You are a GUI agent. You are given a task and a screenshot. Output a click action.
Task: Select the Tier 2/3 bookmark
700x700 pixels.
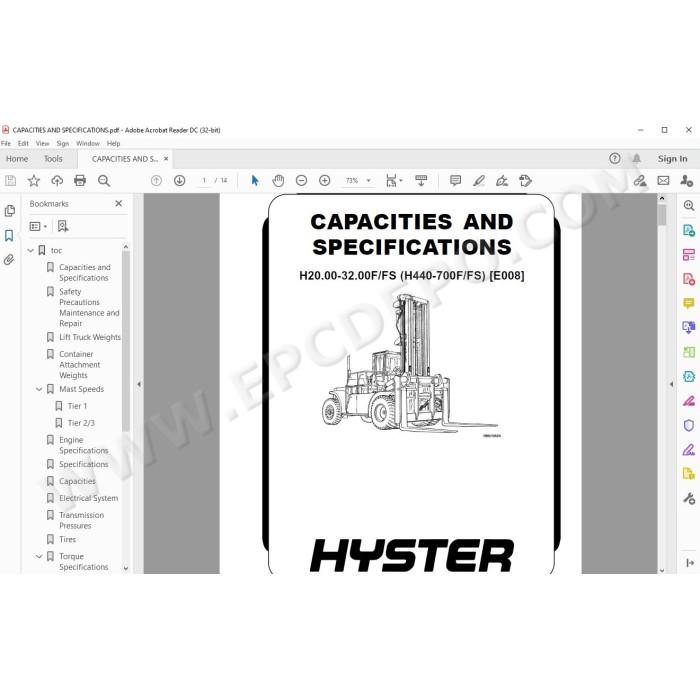click(x=81, y=423)
